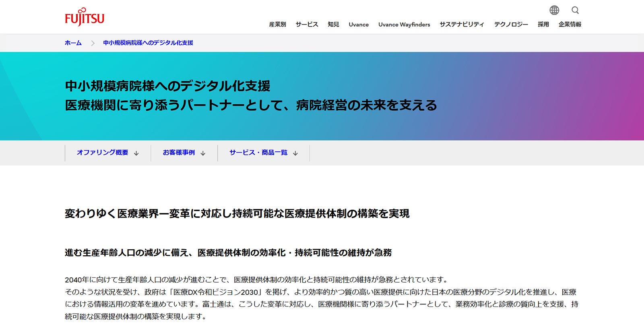Open the 企業情報 menu
The width and height of the screenshot is (644, 329).
tap(570, 25)
